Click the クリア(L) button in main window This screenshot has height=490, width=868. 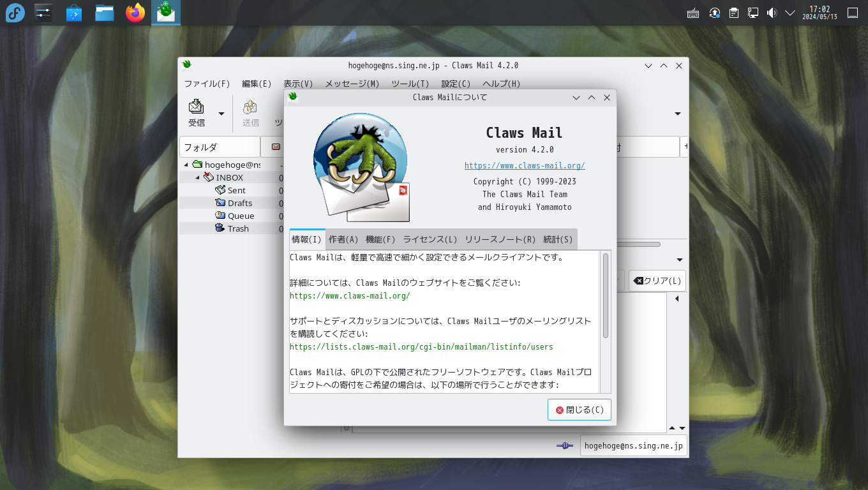coord(657,281)
